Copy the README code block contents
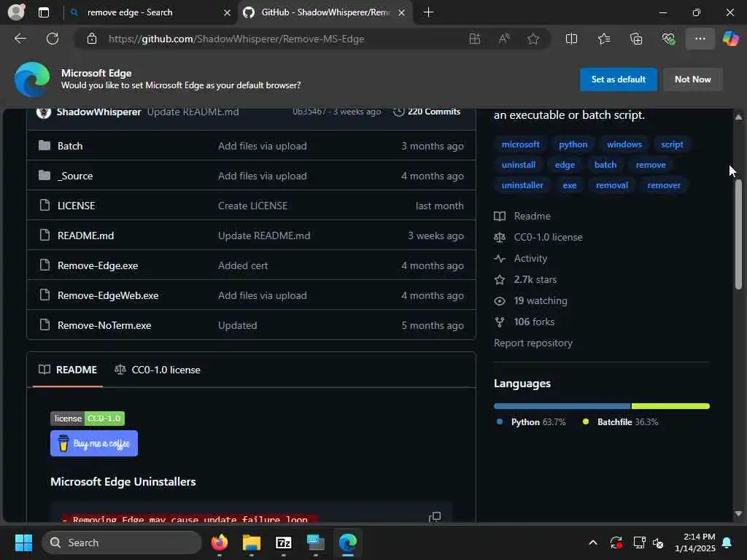This screenshot has width=747, height=560. click(435, 517)
